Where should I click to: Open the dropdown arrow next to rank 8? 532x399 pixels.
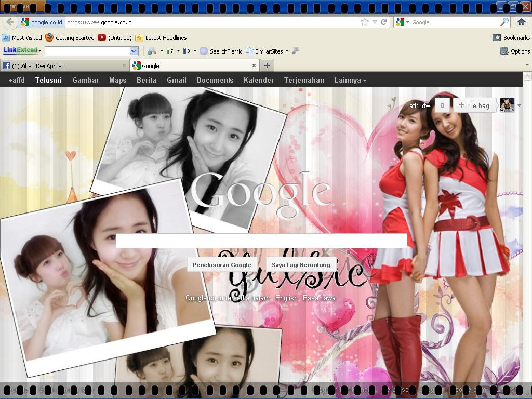coord(195,51)
